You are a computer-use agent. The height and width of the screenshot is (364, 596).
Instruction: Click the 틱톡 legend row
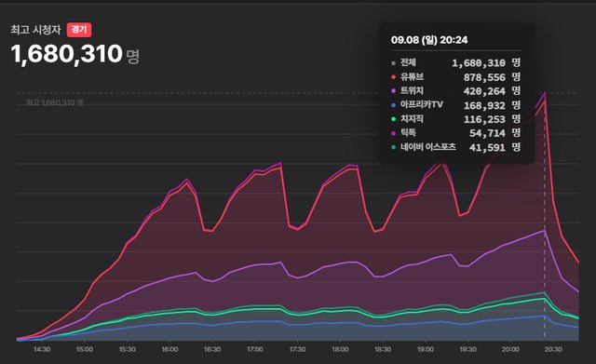click(x=455, y=133)
